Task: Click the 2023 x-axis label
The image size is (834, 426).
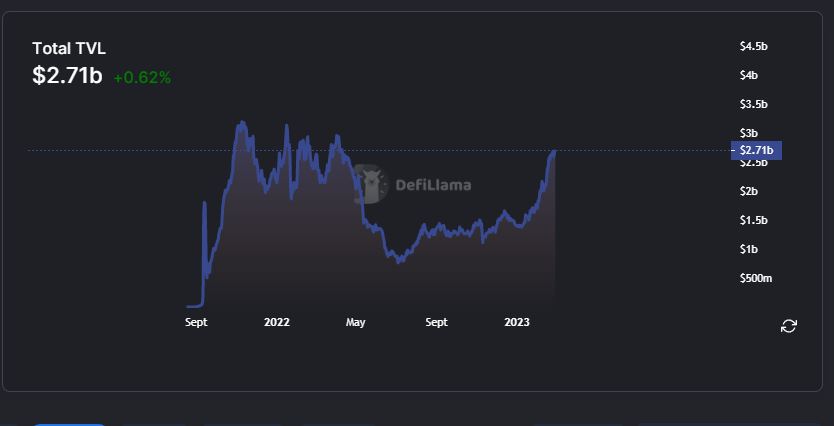Action: [x=517, y=322]
